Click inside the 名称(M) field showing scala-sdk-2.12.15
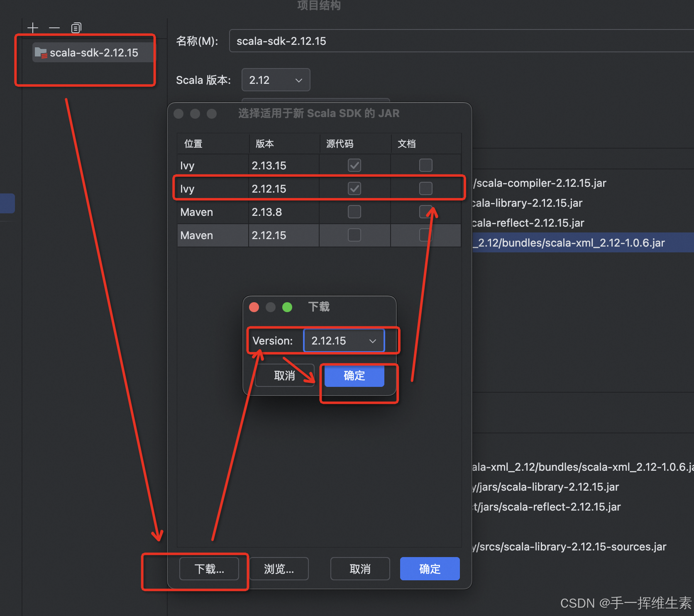This screenshot has height=616, width=694. coord(332,41)
